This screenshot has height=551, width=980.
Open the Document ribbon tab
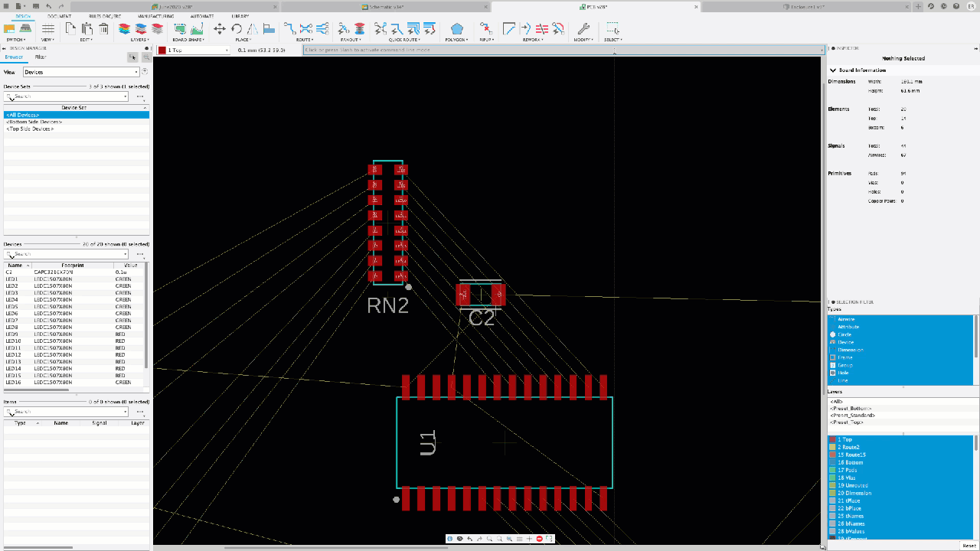(x=59, y=16)
